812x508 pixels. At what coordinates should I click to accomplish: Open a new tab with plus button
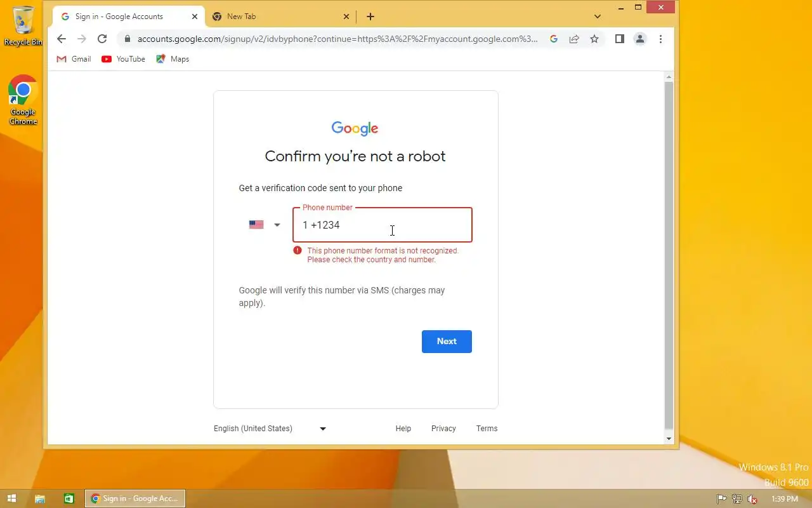(x=370, y=17)
